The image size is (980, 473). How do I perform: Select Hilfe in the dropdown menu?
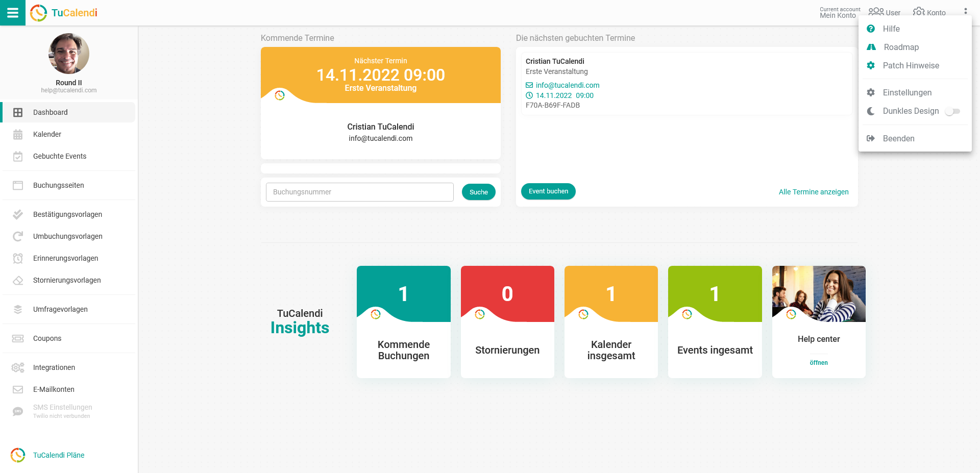coord(915,29)
